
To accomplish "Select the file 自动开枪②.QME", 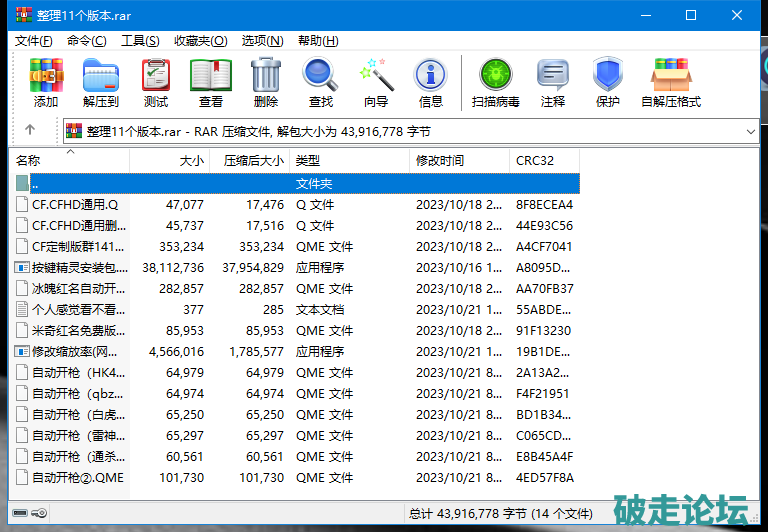I will tap(78, 478).
